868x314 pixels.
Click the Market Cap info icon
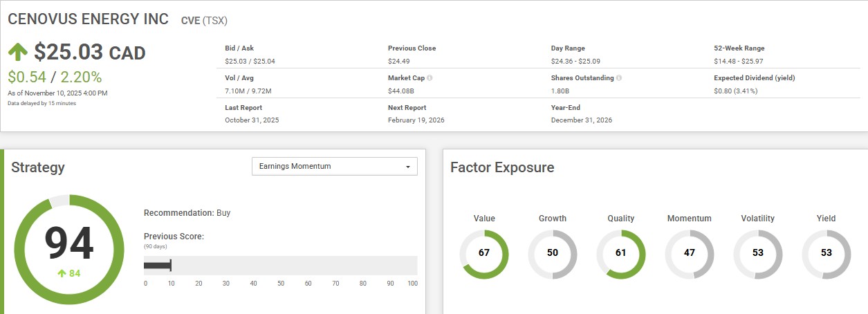click(430, 78)
